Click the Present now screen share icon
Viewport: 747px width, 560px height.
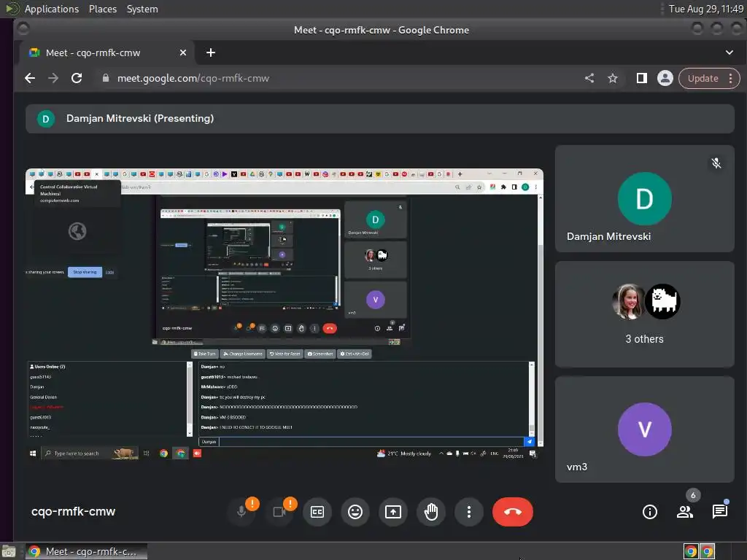point(393,512)
